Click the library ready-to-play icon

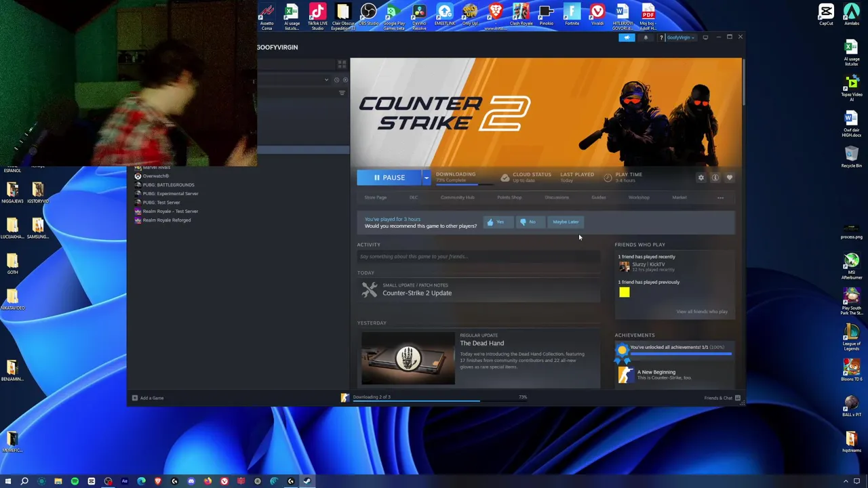(345, 80)
